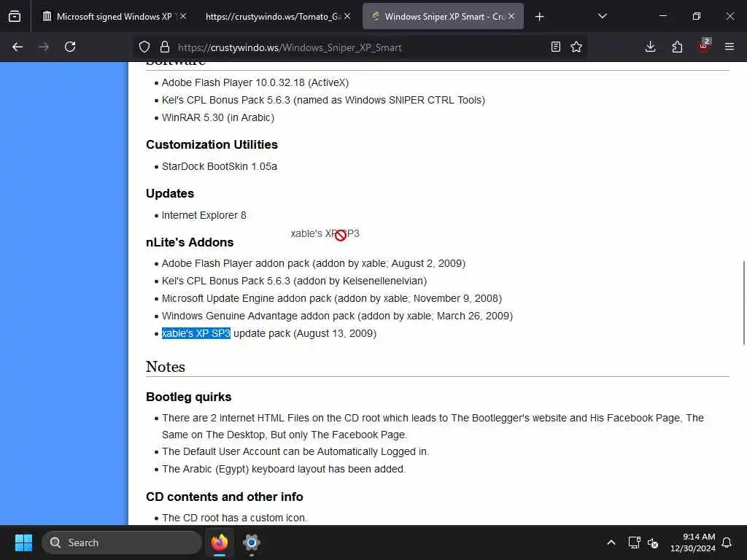This screenshot has height=560, width=747.
Task: Click "The CD root has a custom icon"
Action: 234,518
